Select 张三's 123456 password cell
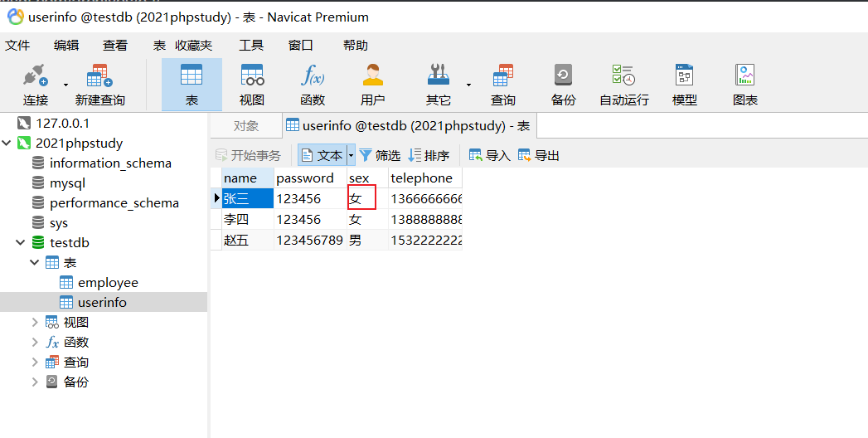The image size is (868, 438). pyautogui.click(x=311, y=198)
